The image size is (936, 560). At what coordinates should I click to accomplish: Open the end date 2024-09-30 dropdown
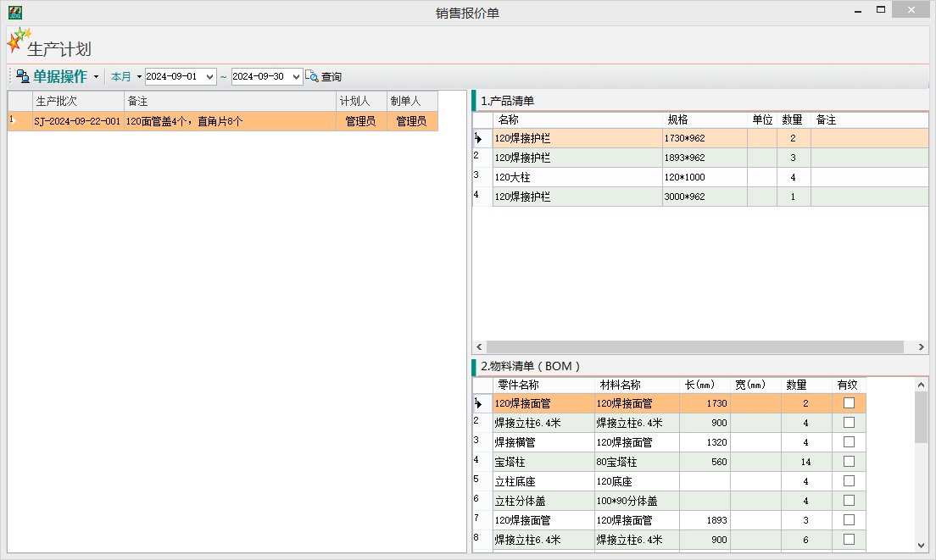click(x=296, y=77)
